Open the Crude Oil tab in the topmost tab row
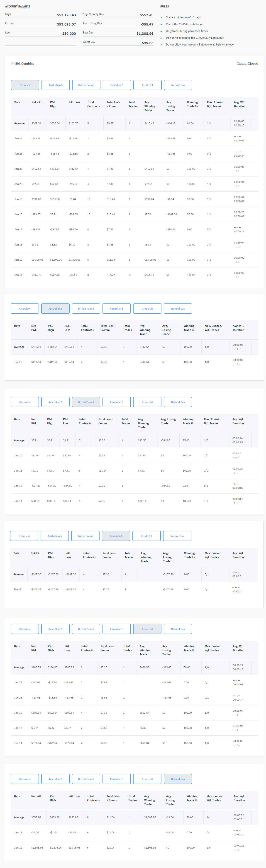Viewport: 266px width, 868px height. point(148,85)
